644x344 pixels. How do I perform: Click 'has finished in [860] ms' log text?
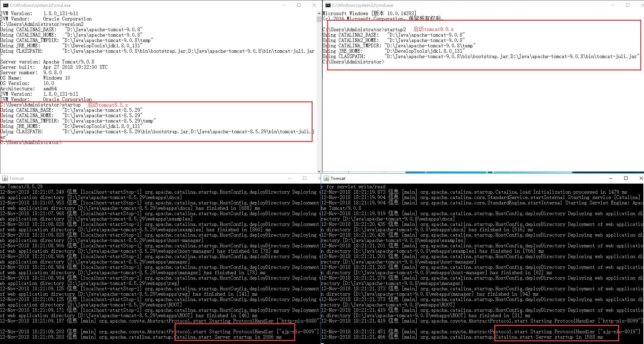(x=239, y=230)
